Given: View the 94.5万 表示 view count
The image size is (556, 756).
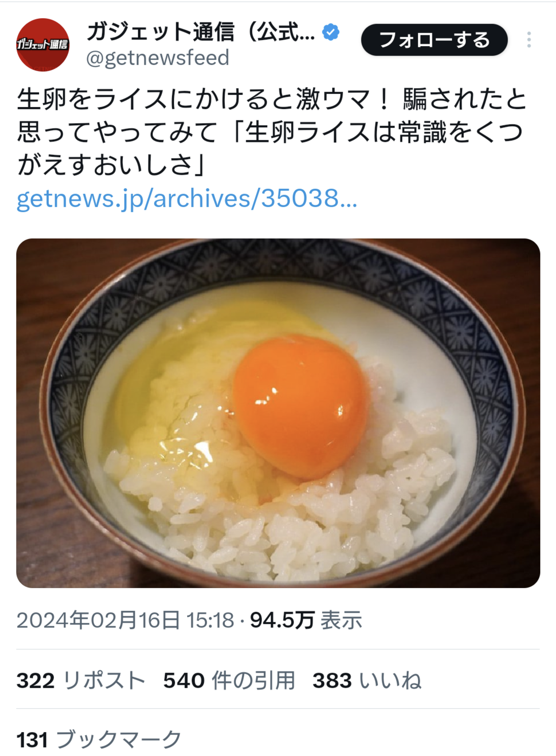Looking at the screenshot, I should tap(282, 620).
